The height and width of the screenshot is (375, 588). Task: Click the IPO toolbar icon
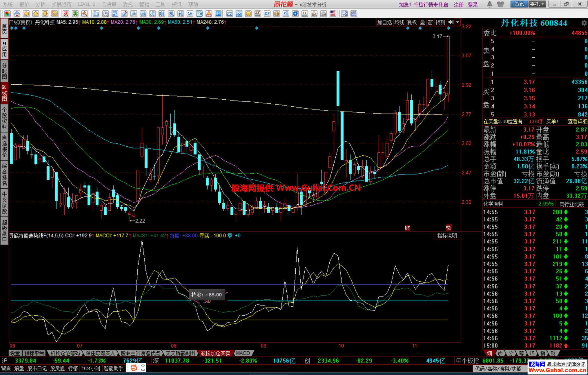(x=218, y=14)
